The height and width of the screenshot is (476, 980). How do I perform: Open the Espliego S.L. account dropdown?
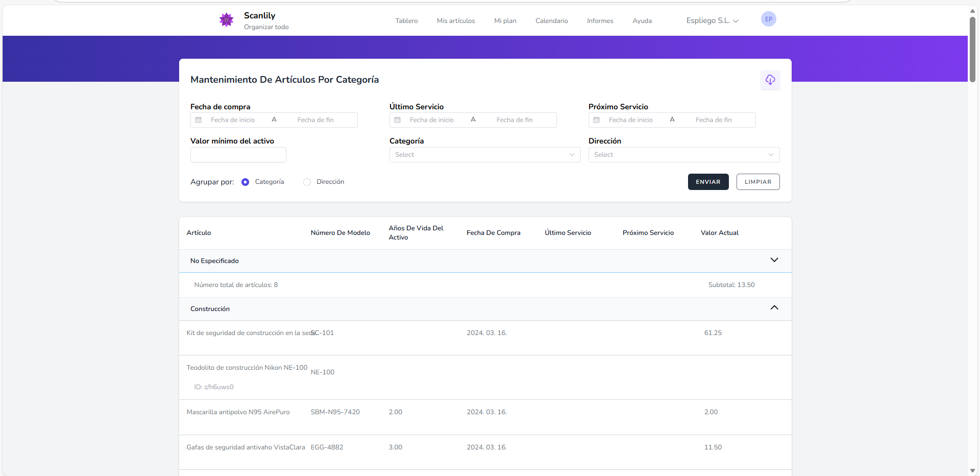tap(712, 21)
